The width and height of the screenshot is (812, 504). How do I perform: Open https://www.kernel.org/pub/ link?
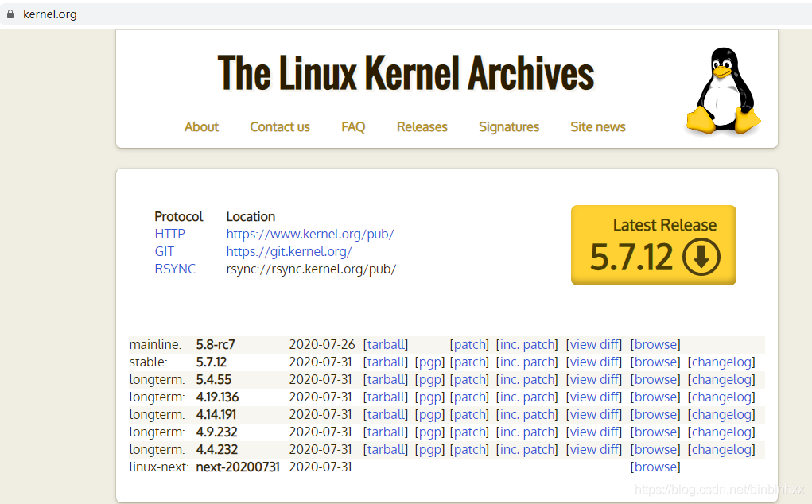(x=310, y=234)
